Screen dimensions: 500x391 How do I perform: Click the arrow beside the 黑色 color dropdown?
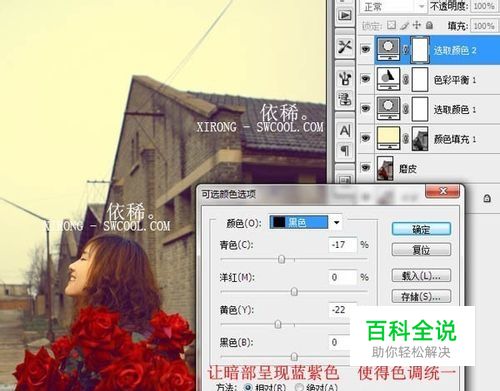pyautogui.click(x=336, y=222)
